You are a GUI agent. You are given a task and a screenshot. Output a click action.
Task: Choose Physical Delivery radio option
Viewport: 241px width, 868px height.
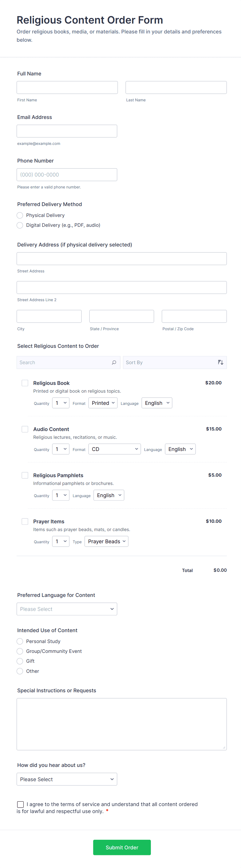coord(20,215)
